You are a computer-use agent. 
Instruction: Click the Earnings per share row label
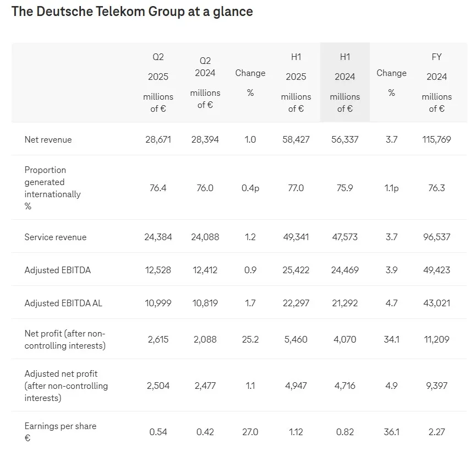point(61,432)
